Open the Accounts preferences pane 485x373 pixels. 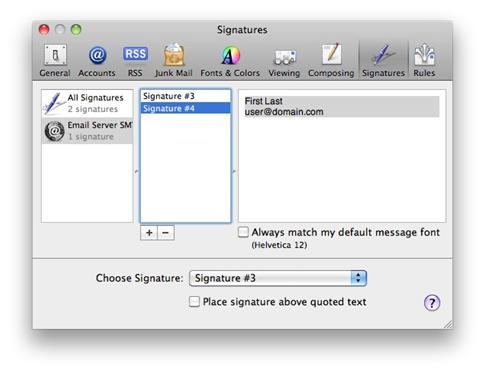(97, 61)
